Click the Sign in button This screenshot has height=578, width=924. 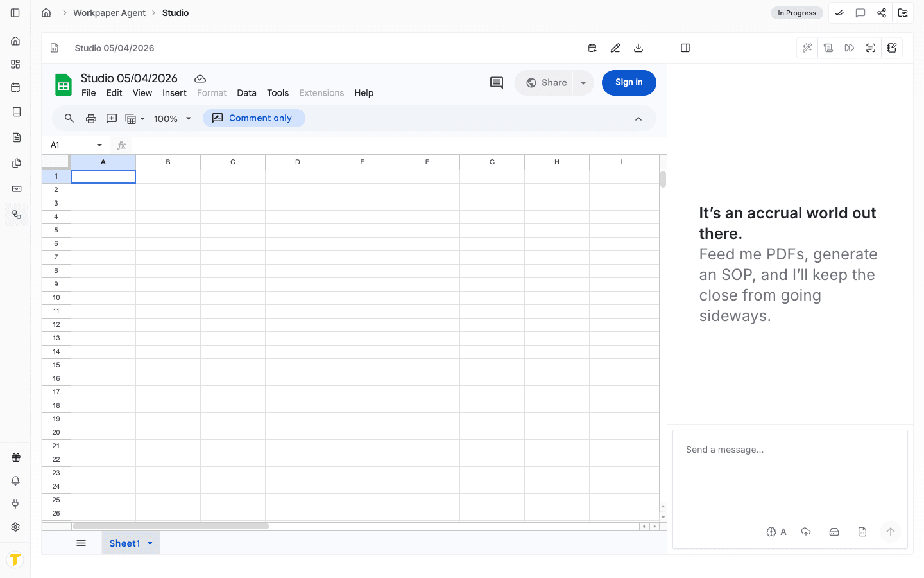629,83
